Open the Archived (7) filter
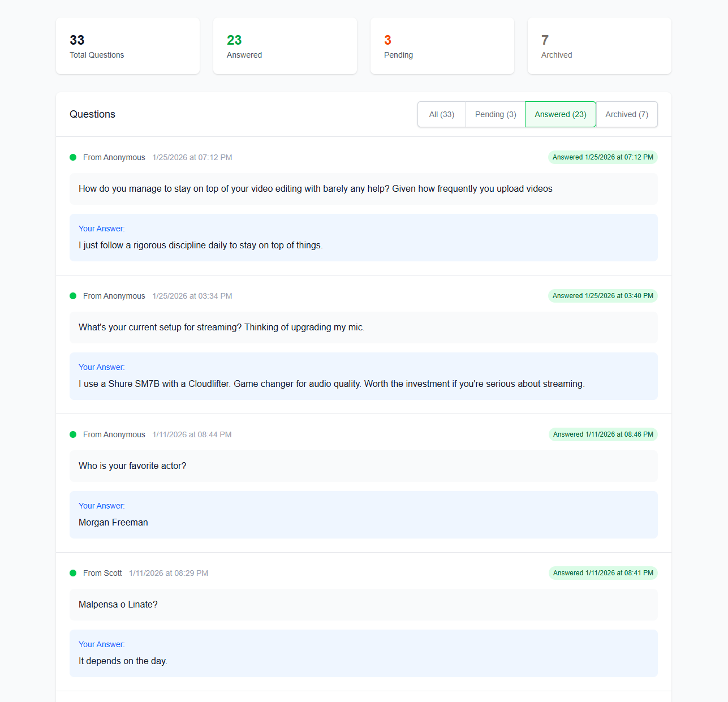The width and height of the screenshot is (728, 702). tap(626, 114)
